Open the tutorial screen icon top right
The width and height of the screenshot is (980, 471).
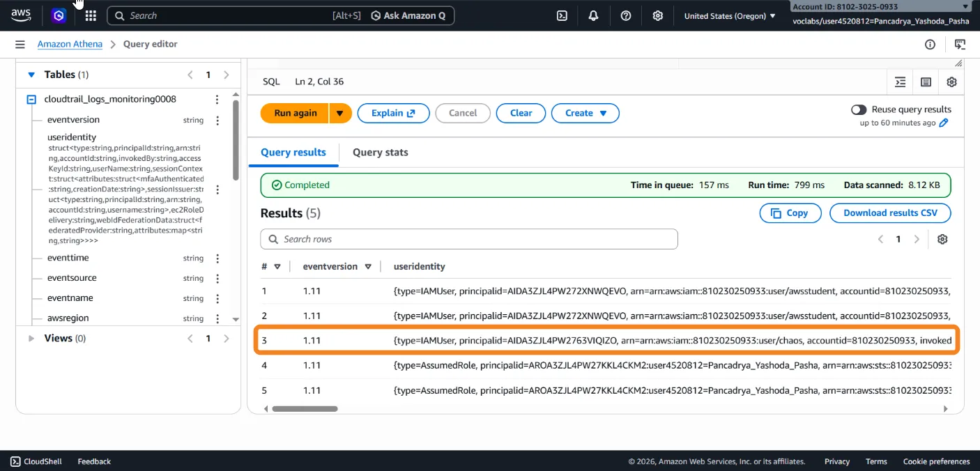(x=960, y=45)
